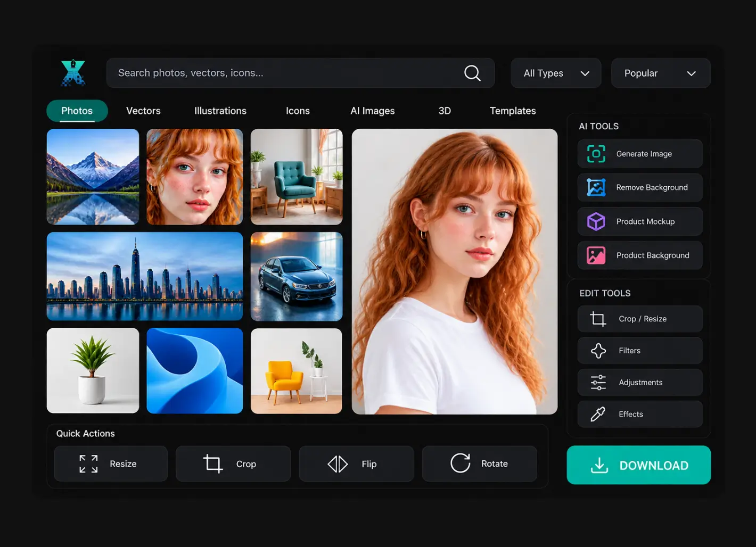Click the Filters sparkle icon

click(598, 351)
